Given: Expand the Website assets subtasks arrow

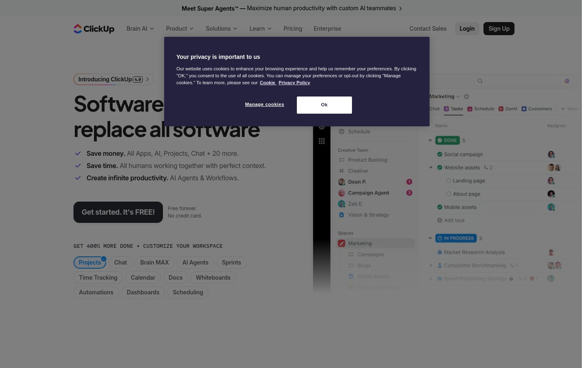Looking at the screenshot, I should pyautogui.click(x=431, y=167).
